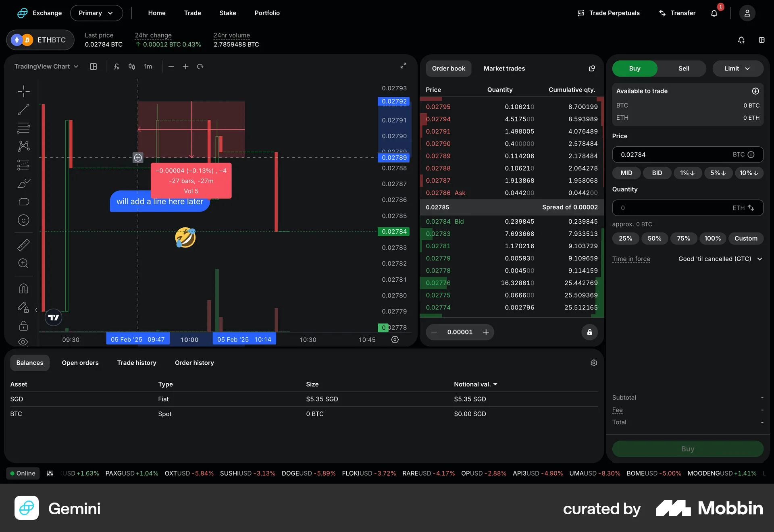The image size is (774, 532).
Task: Switch to the Market trades tab
Action: coord(504,69)
